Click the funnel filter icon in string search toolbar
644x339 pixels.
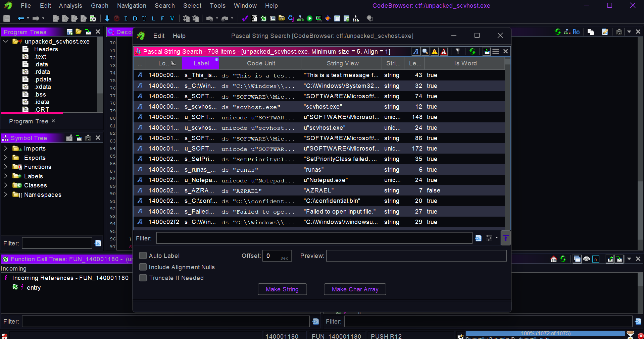click(457, 51)
